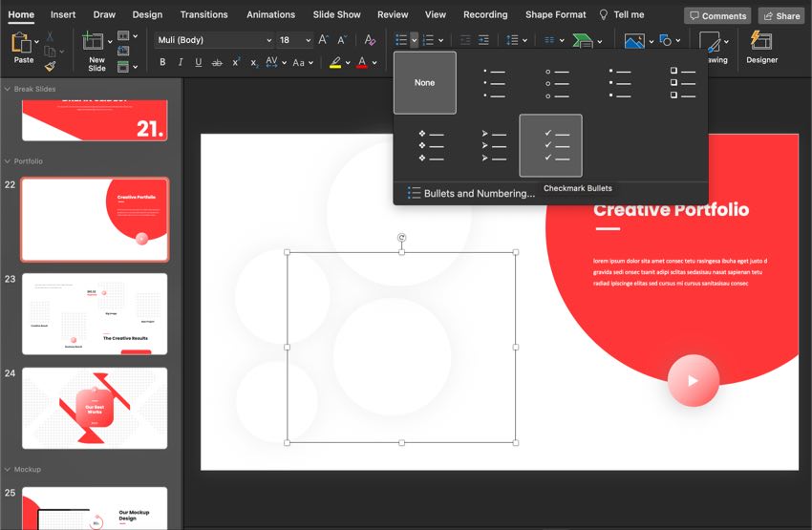Click the red play button on slide
812x530 pixels.
click(692, 381)
